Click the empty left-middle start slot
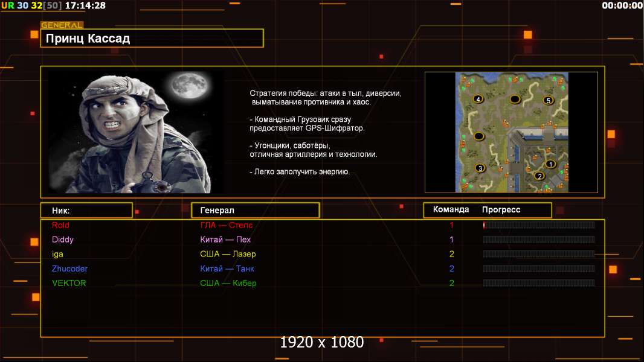The width and height of the screenshot is (644, 362). pyautogui.click(x=479, y=136)
